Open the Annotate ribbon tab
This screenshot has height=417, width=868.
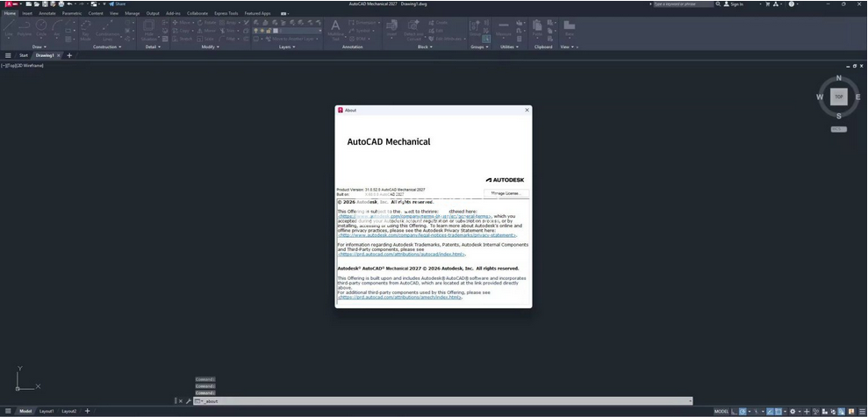pos(48,13)
